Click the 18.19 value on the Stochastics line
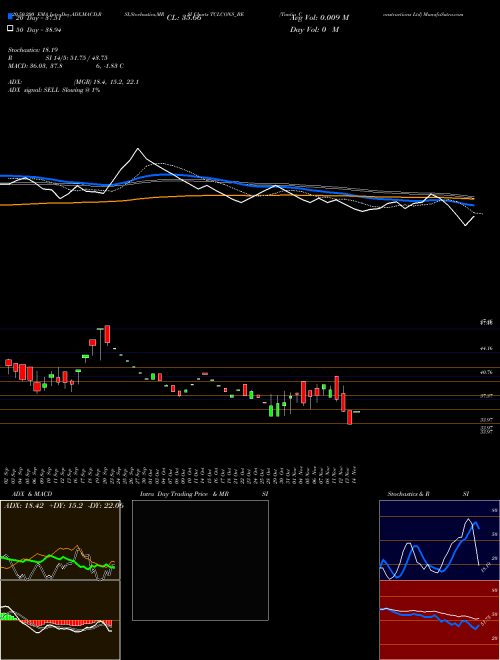500x660 pixels. tap(485, 567)
